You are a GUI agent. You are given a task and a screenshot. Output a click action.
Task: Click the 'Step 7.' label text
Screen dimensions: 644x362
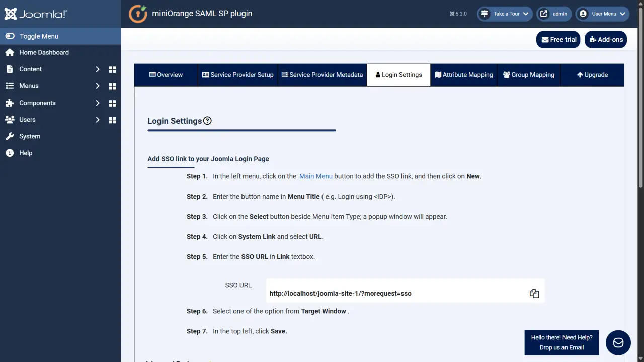(197, 331)
